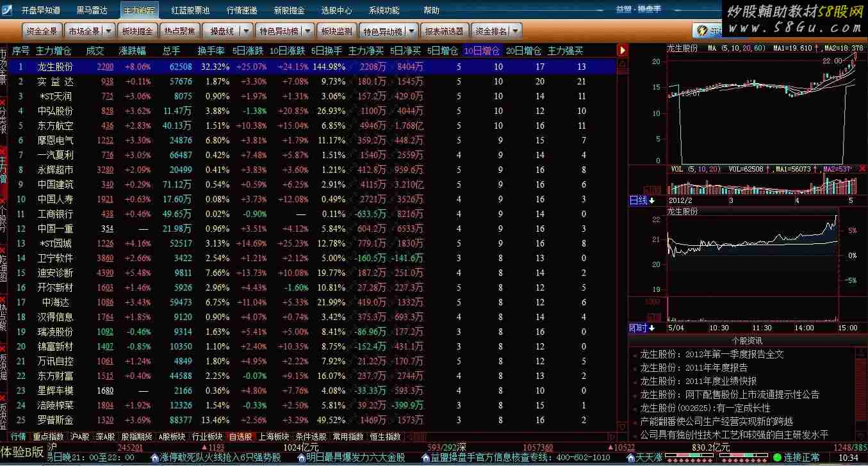
Task: Open the 开盘早知道 menu
Action: (x=41, y=11)
